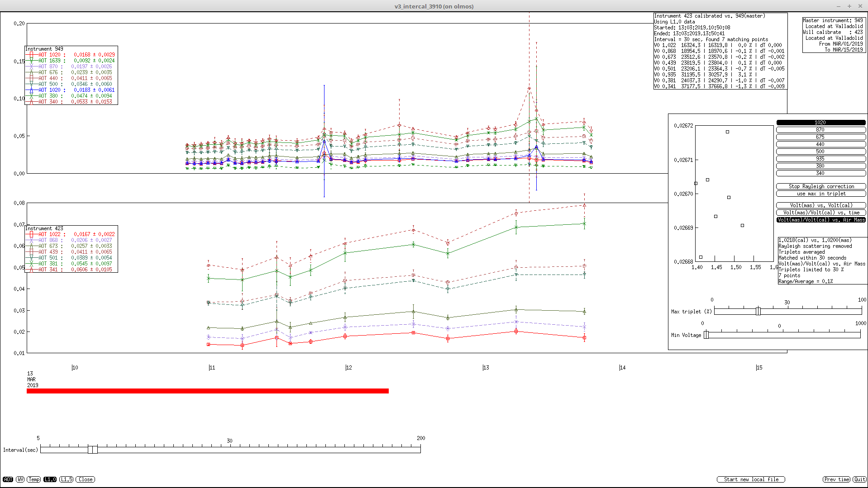Switch to the AOT data view

[x=8, y=479]
